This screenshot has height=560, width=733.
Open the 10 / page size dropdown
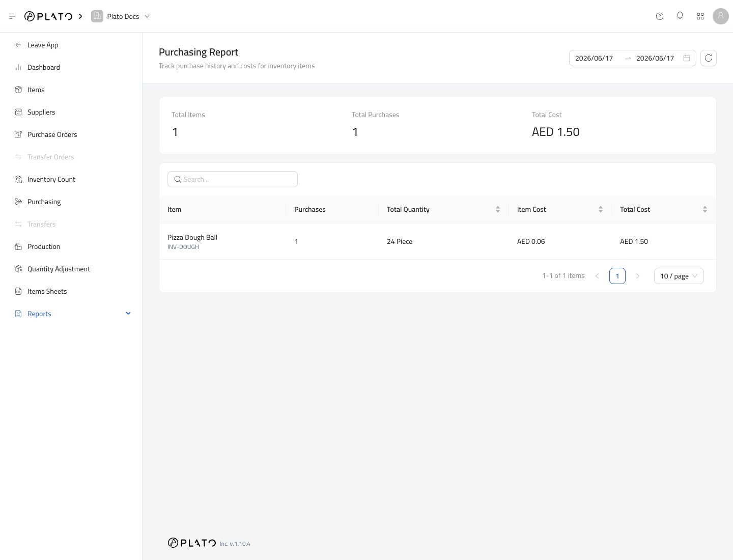pos(679,276)
